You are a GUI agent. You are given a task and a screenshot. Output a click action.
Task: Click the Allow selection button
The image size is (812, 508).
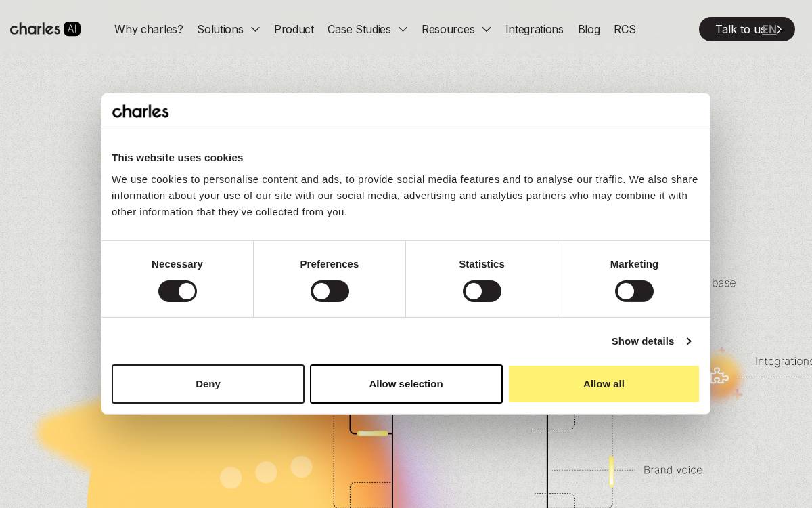pos(406,384)
